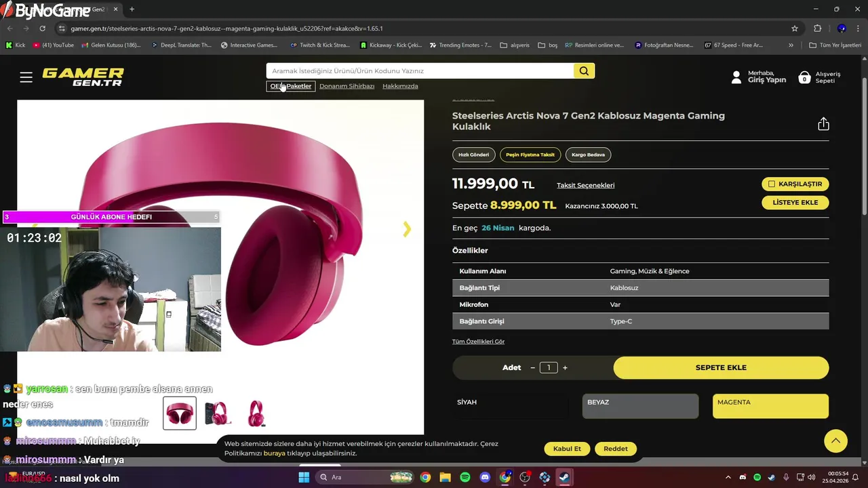Click the back navigation arrow in Chrome
The width and height of the screenshot is (868, 488).
pos(9,28)
